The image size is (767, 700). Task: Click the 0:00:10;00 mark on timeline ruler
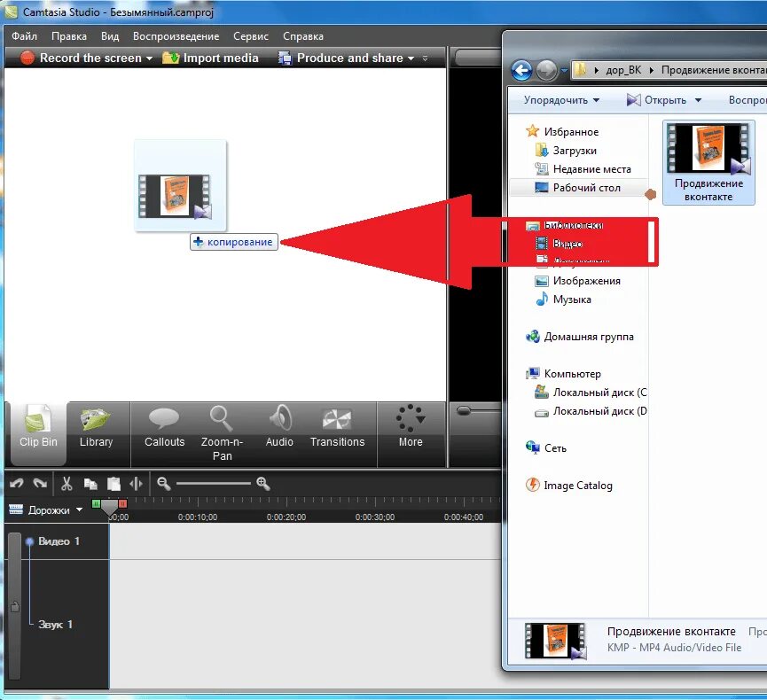(198, 517)
